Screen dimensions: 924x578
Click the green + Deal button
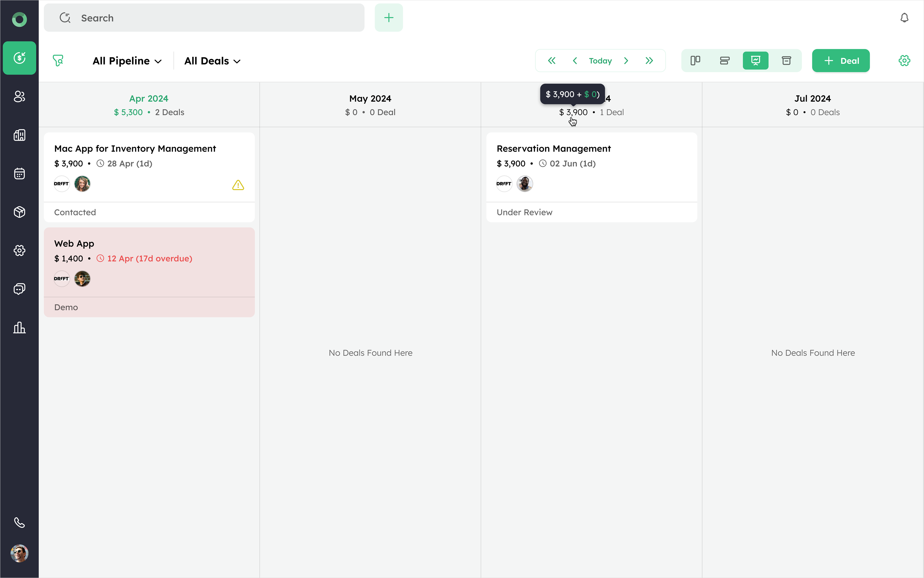[841, 60]
